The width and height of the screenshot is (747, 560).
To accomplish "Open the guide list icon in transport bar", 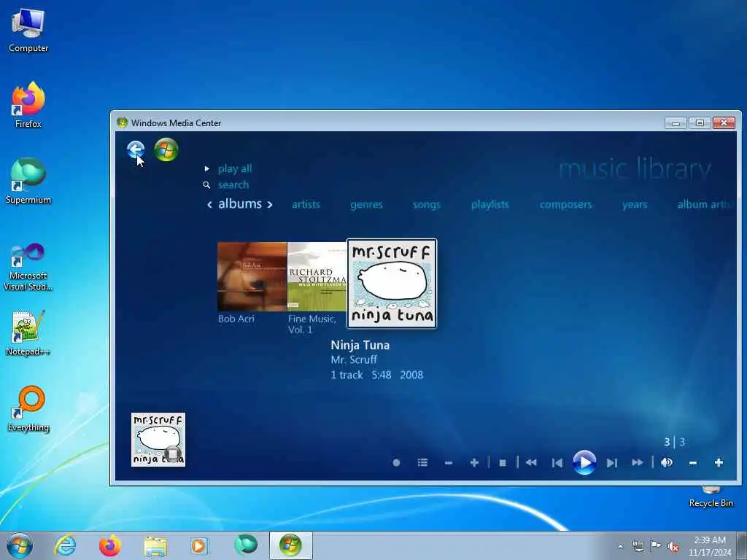I will click(x=422, y=462).
